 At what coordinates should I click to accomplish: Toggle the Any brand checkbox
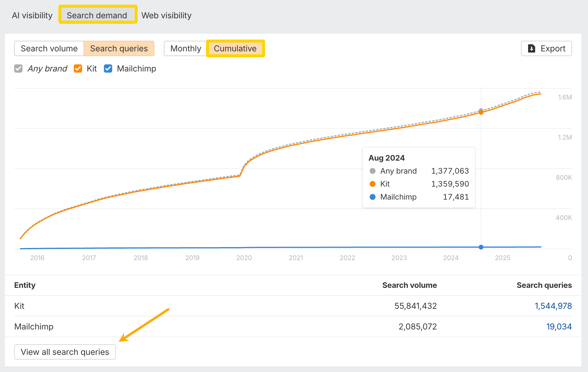pyautogui.click(x=18, y=68)
